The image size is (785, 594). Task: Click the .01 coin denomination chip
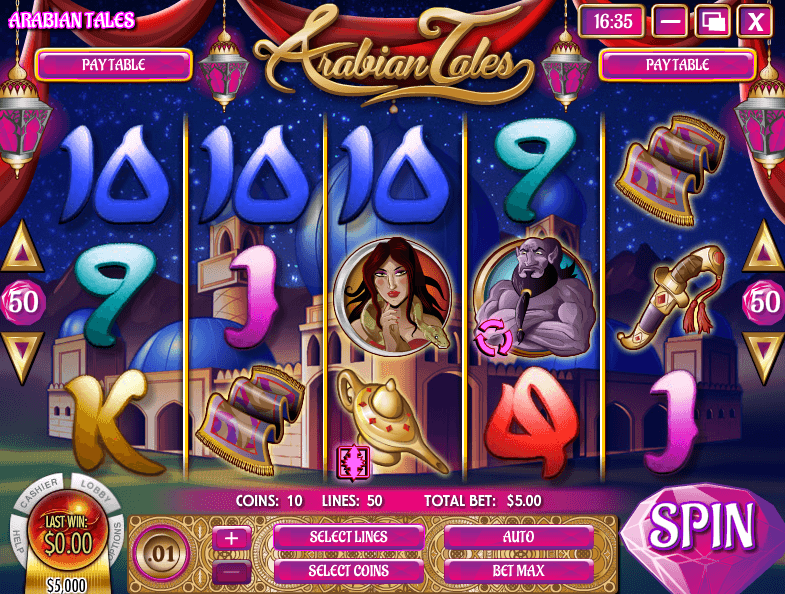[161, 554]
